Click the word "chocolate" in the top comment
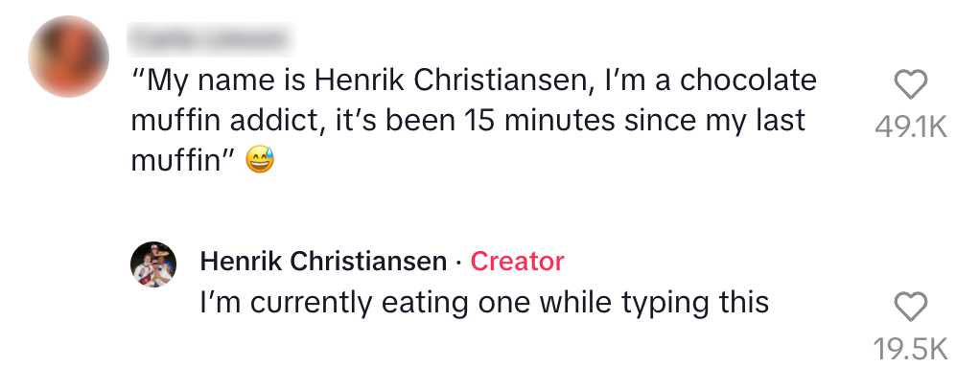The width and height of the screenshot is (980, 391). [748, 80]
